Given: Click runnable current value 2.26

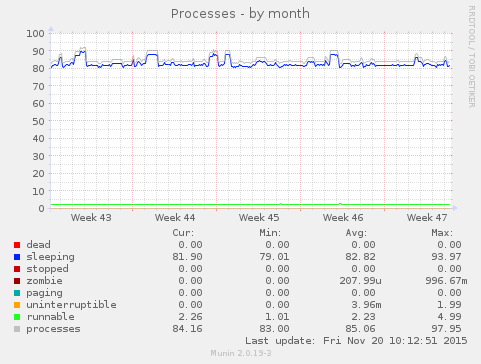Looking at the screenshot, I should (x=190, y=317).
